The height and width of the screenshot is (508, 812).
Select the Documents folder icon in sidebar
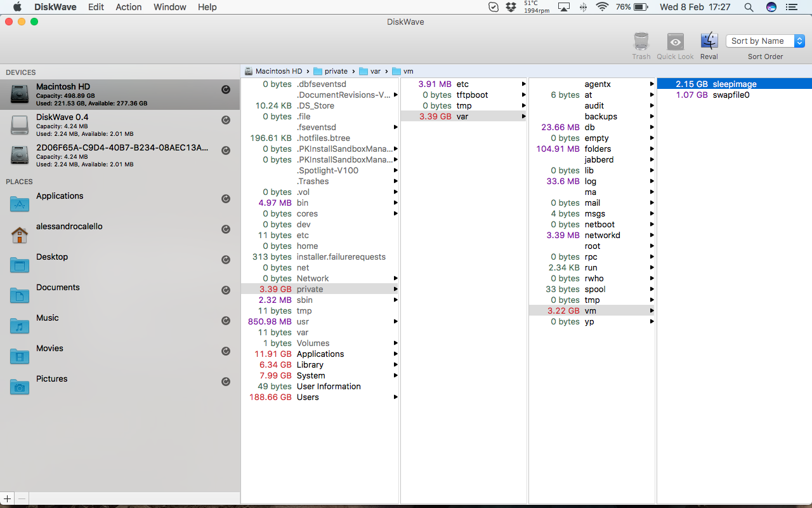(x=20, y=295)
